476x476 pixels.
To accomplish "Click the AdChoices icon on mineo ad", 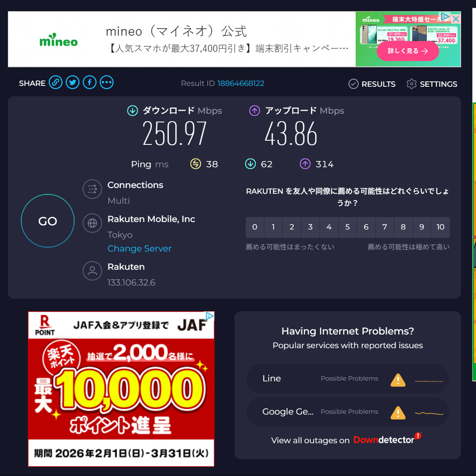I will click(x=445, y=17).
